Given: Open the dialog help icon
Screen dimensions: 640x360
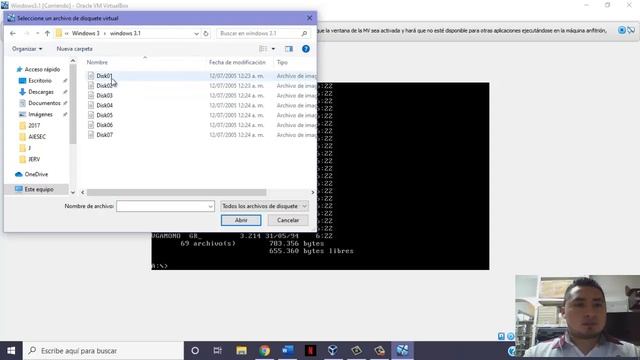Looking at the screenshot, I should (306, 49).
